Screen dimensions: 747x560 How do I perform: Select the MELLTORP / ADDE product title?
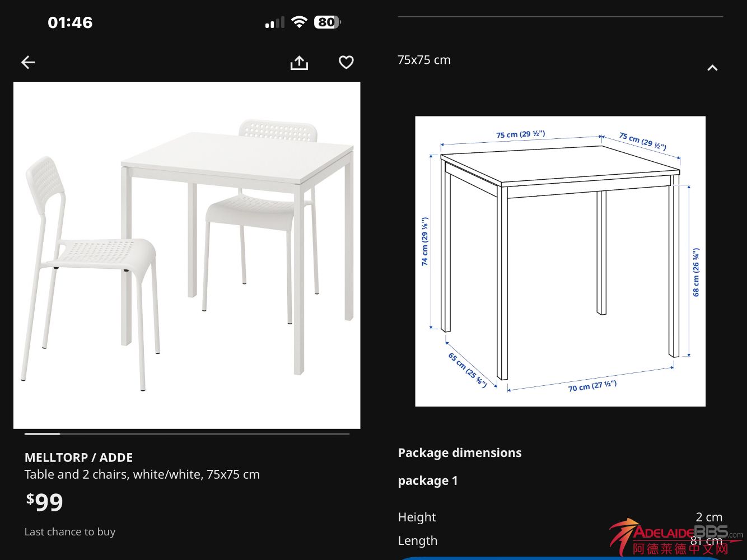(78, 458)
